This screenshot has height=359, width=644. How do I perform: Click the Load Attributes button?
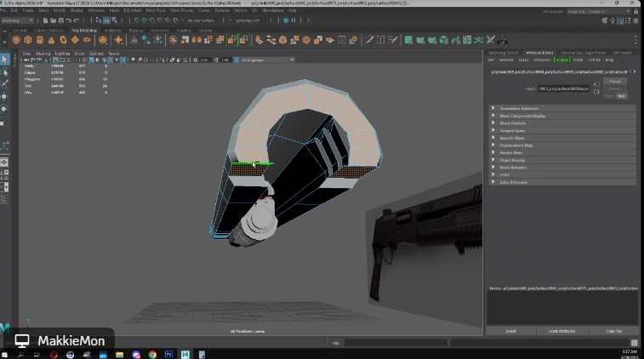562,330
